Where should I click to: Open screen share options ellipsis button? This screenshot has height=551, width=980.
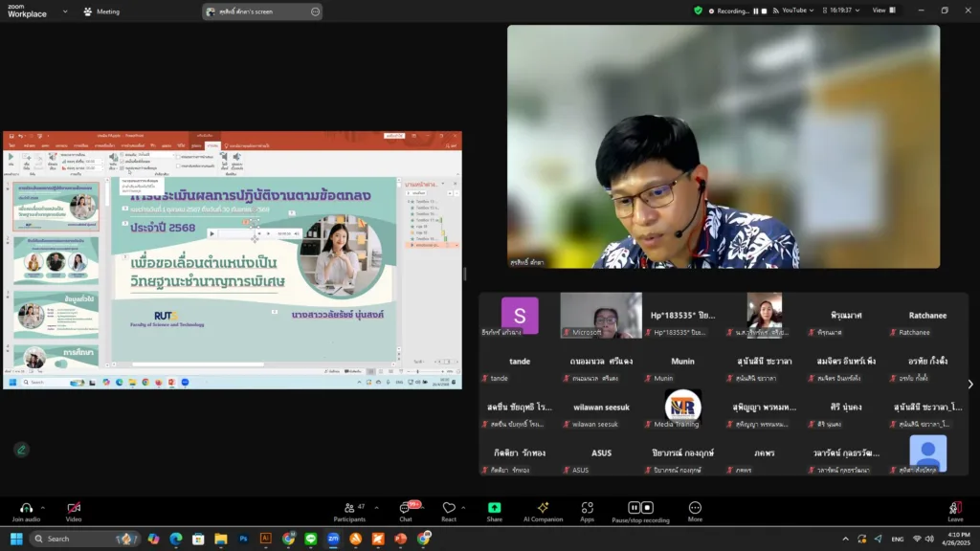click(x=315, y=11)
